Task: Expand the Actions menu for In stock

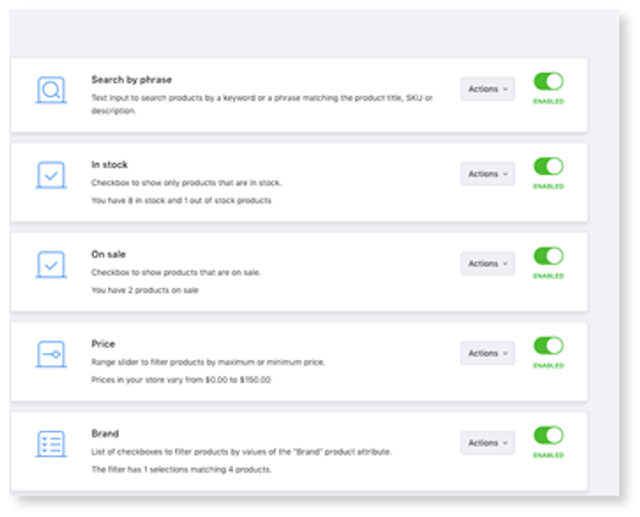Action: pyautogui.click(x=488, y=174)
